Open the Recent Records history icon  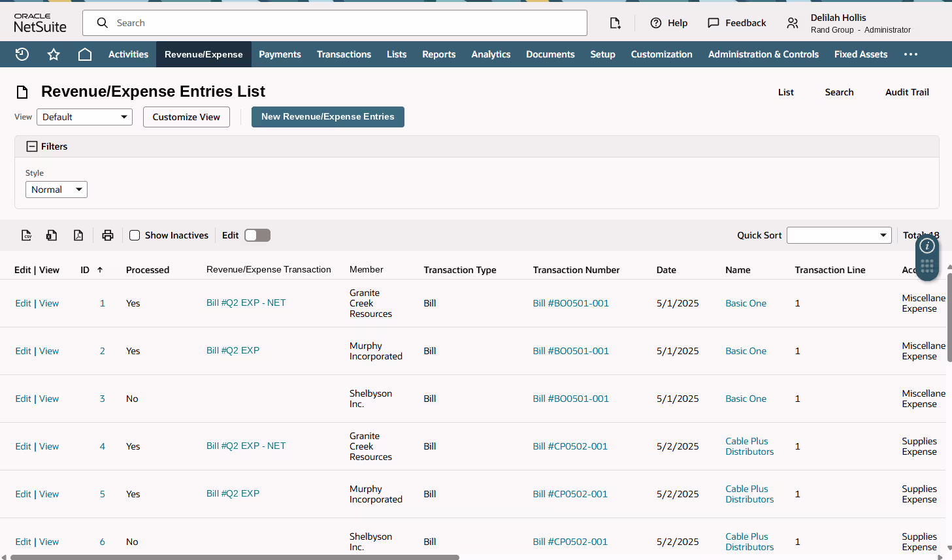coord(22,54)
